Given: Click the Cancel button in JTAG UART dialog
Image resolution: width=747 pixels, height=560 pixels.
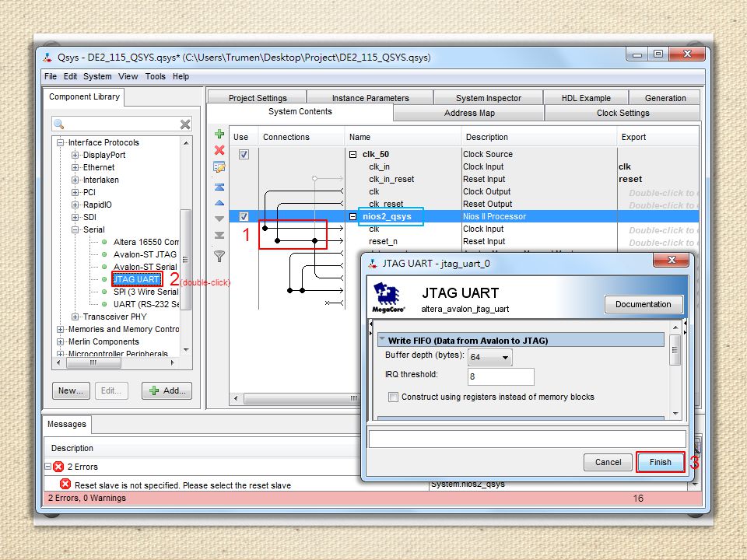Looking at the screenshot, I should tap(608, 462).
